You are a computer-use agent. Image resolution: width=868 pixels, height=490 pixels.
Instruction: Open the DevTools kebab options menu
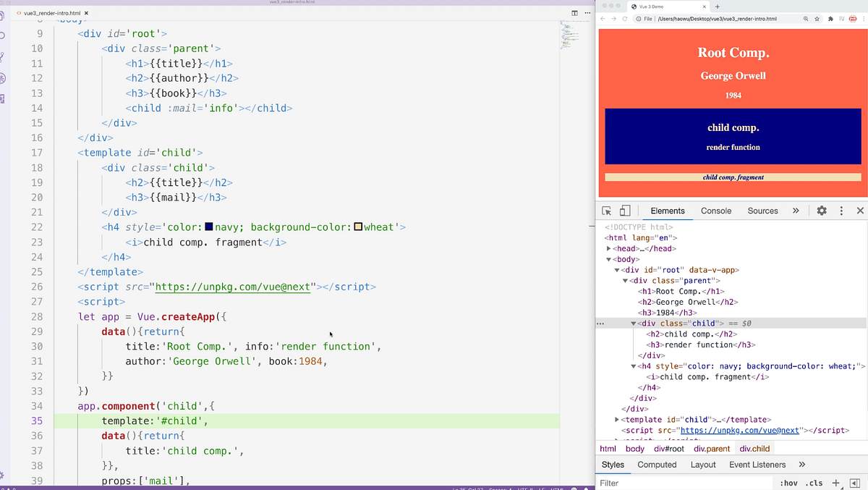[841, 211]
